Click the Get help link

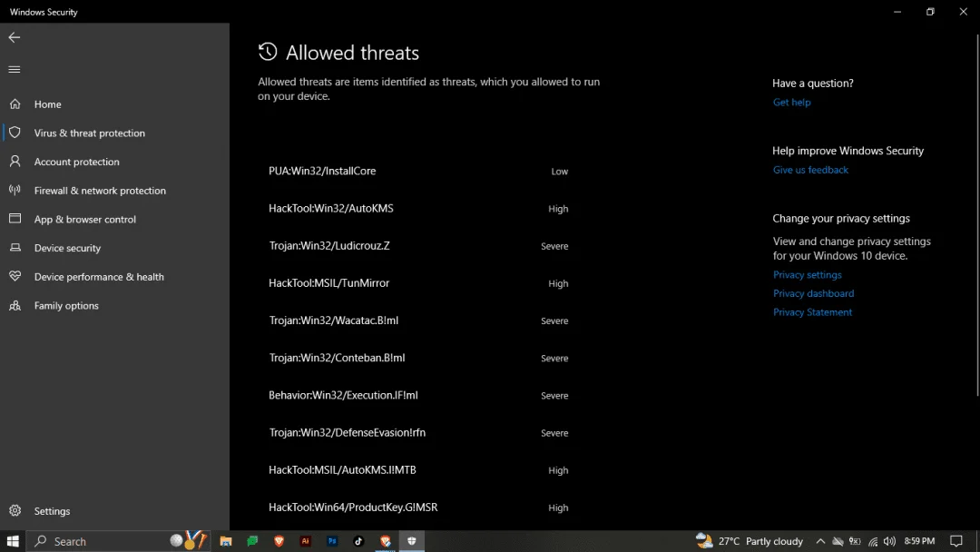(791, 102)
